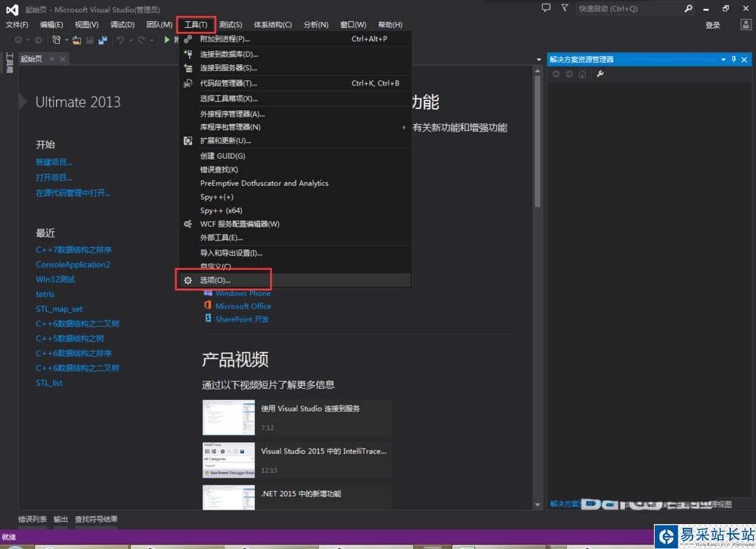This screenshot has height=549, width=756.
Task: Open Solution Explorer window position dropdown arrow
Action: [723, 59]
